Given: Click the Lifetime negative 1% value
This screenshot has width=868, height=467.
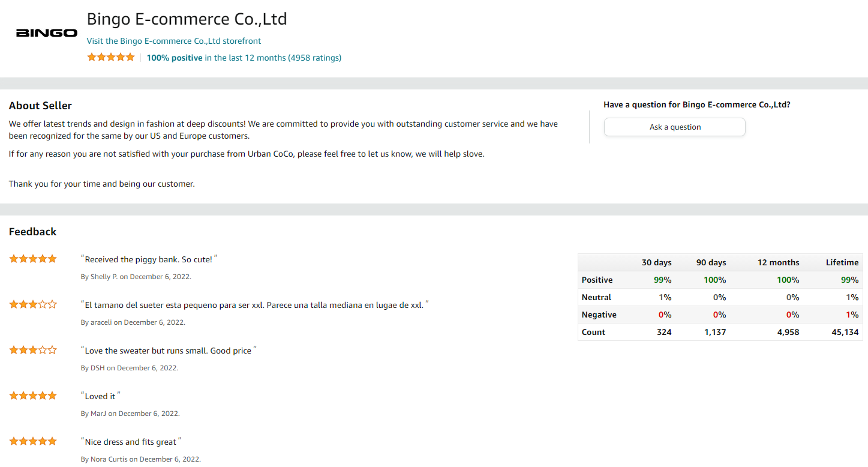Looking at the screenshot, I should point(852,315).
